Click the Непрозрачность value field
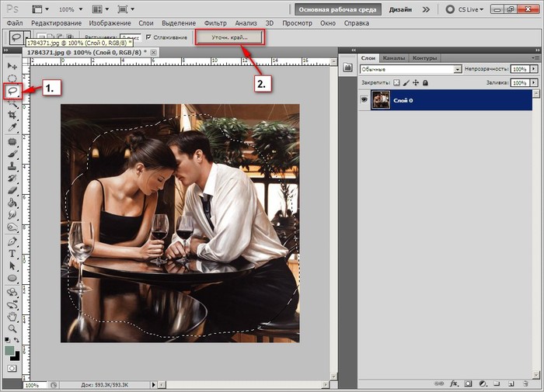 (520, 69)
